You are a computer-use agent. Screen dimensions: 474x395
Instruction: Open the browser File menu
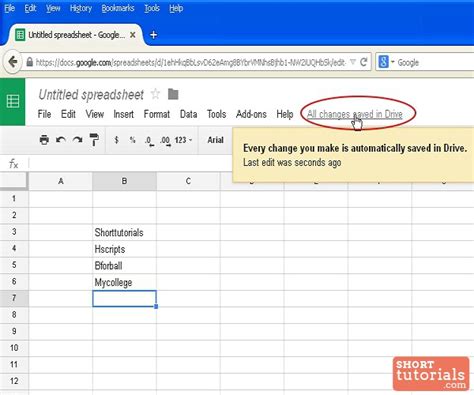(9, 8)
